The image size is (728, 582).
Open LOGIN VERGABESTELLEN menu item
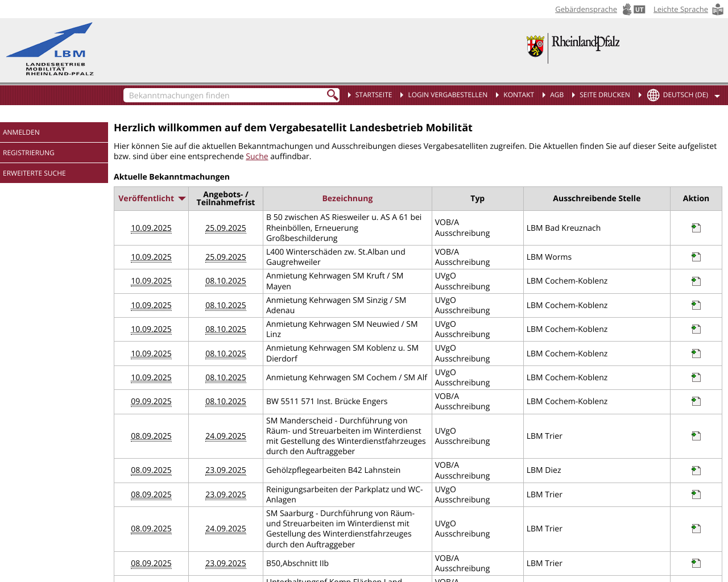pos(448,95)
